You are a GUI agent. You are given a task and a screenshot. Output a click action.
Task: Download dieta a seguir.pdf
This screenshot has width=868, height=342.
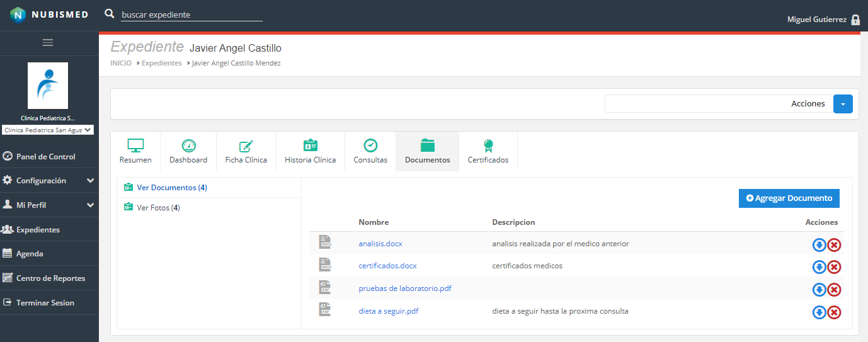click(819, 312)
